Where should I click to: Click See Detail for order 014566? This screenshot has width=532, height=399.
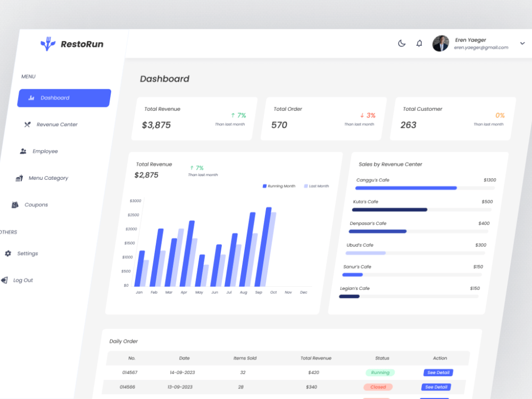pyautogui.click(x=436, y=387)
